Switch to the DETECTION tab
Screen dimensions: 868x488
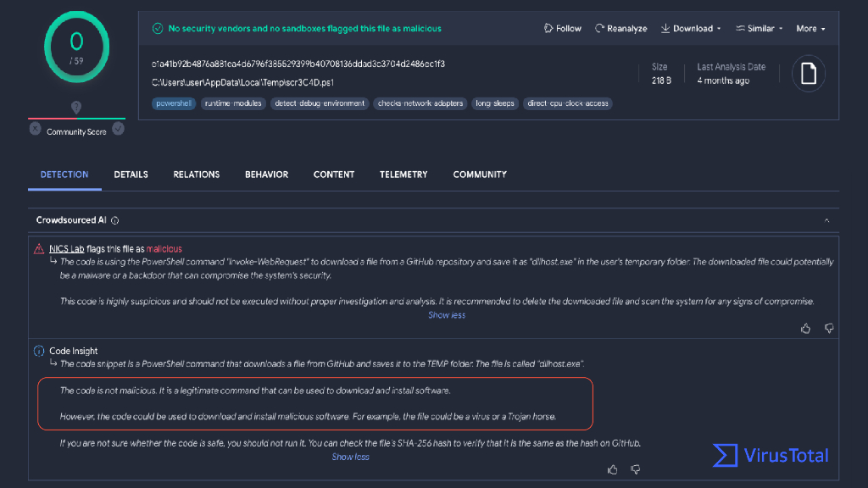pyautogui.click(x=64, y=175)
